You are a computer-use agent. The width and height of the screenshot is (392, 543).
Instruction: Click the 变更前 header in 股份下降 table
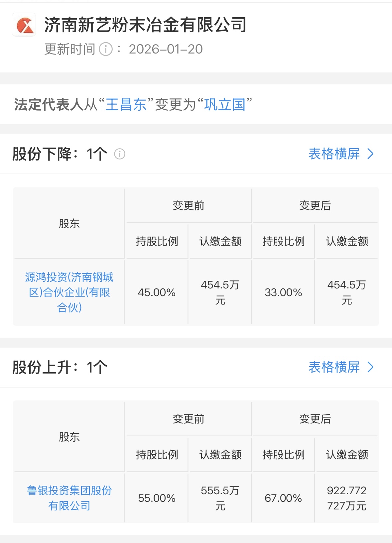[x=189, y=206]
